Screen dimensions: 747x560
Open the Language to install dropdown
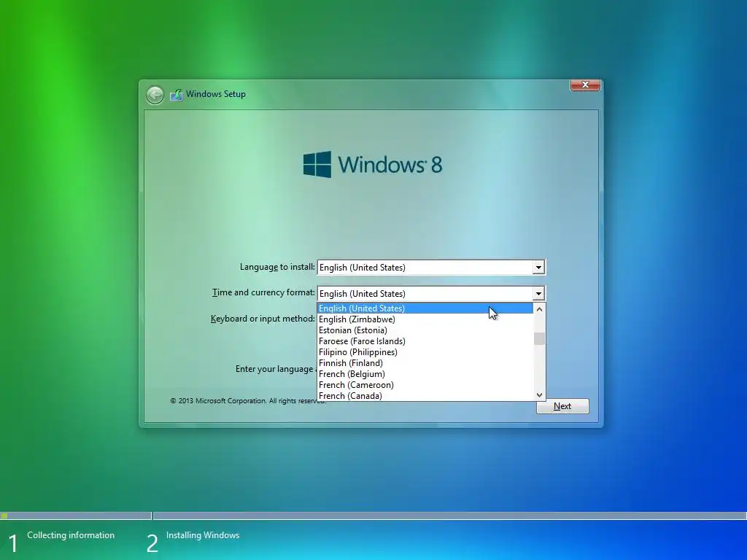click(538, 268)
